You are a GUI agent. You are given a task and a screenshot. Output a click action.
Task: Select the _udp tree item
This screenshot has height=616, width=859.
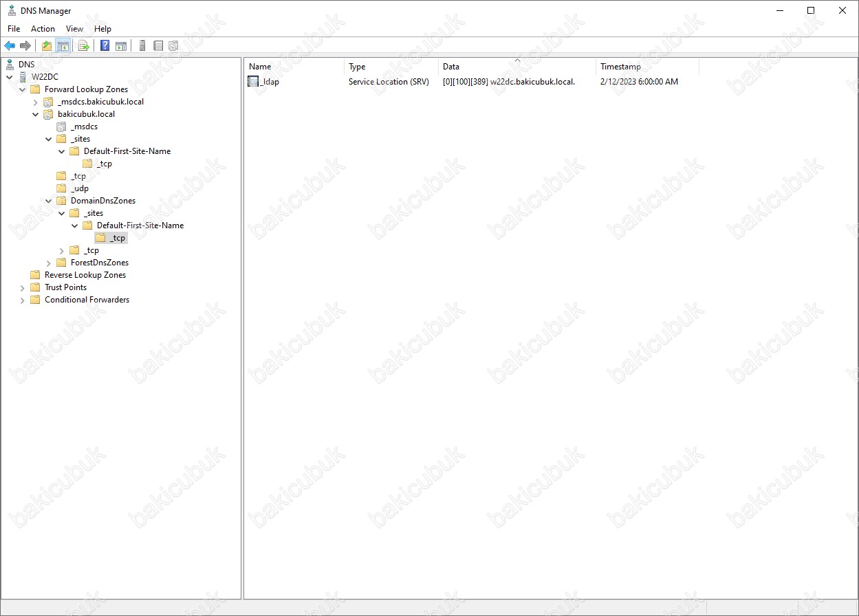coord(79,188)
